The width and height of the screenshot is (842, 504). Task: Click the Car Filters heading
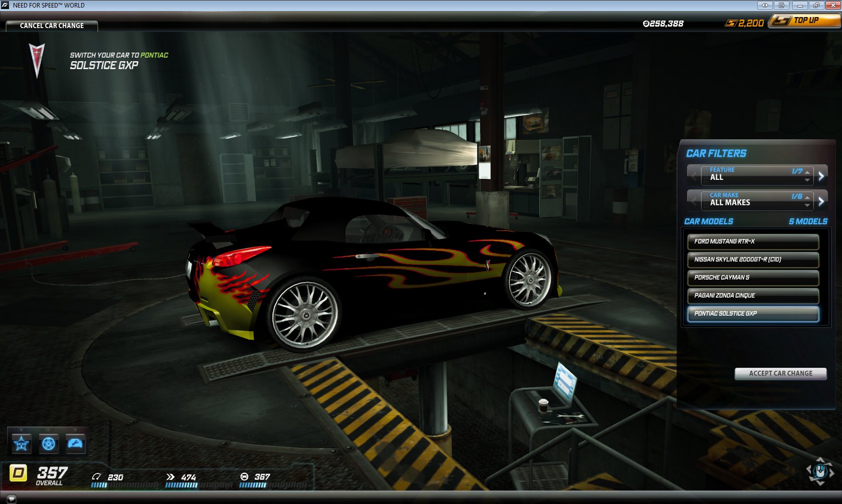click(716, 153)
